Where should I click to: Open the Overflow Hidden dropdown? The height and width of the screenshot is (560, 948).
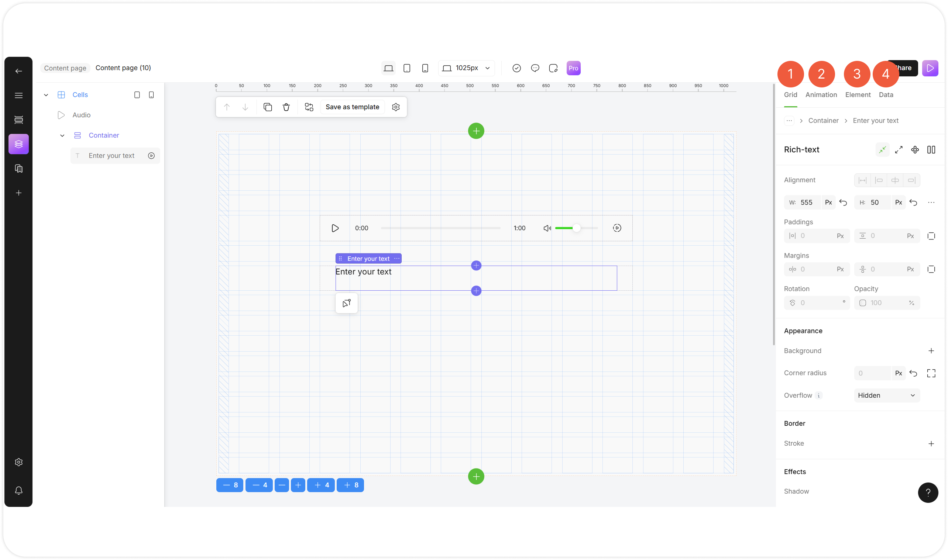886,395
